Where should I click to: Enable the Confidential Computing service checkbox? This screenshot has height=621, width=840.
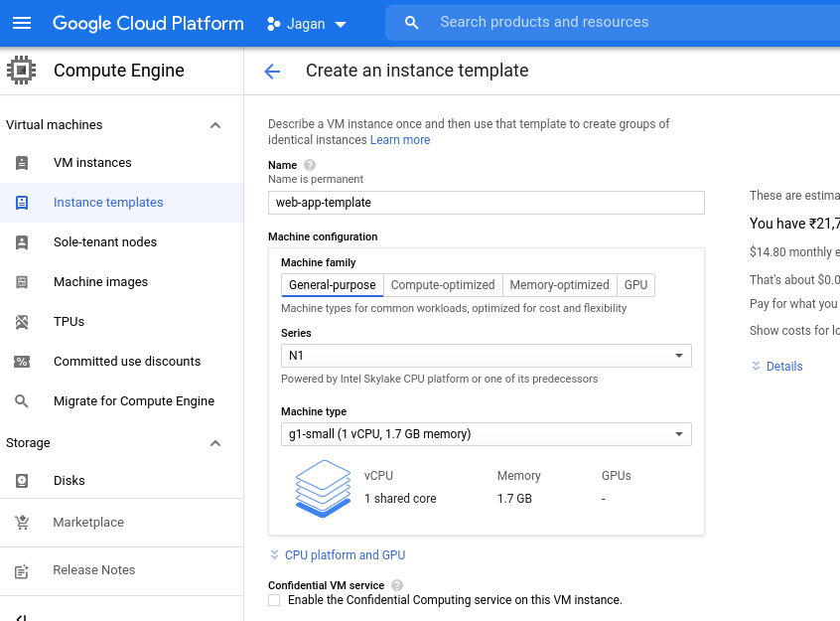point(274,600)
